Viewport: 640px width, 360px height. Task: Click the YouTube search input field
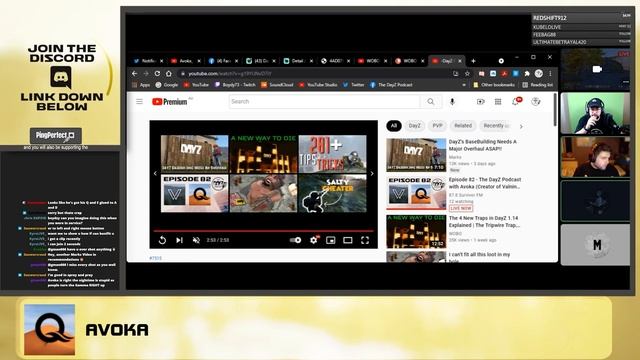(x=324, y=102)
